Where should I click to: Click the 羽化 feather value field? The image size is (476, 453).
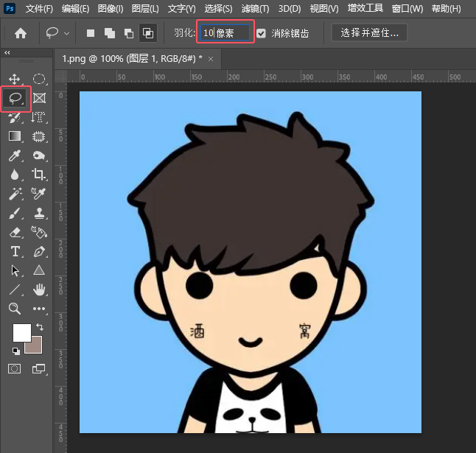(x=225, y=32)
